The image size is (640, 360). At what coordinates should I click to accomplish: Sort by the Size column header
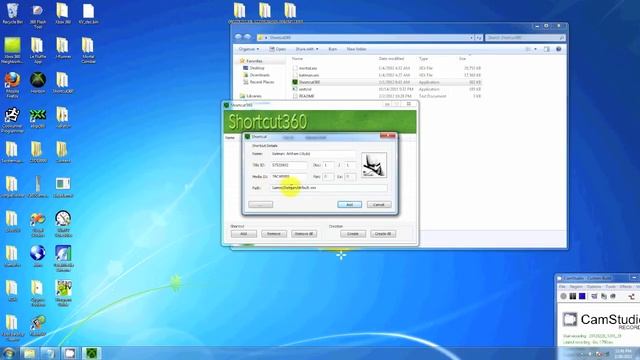coord(462,59)
